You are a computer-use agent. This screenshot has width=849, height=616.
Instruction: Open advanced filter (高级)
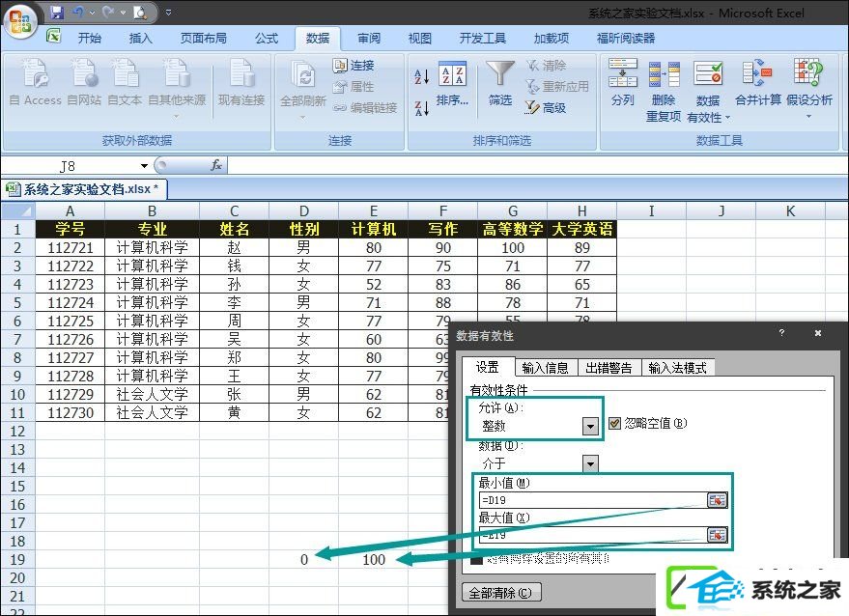pos(546,108)
